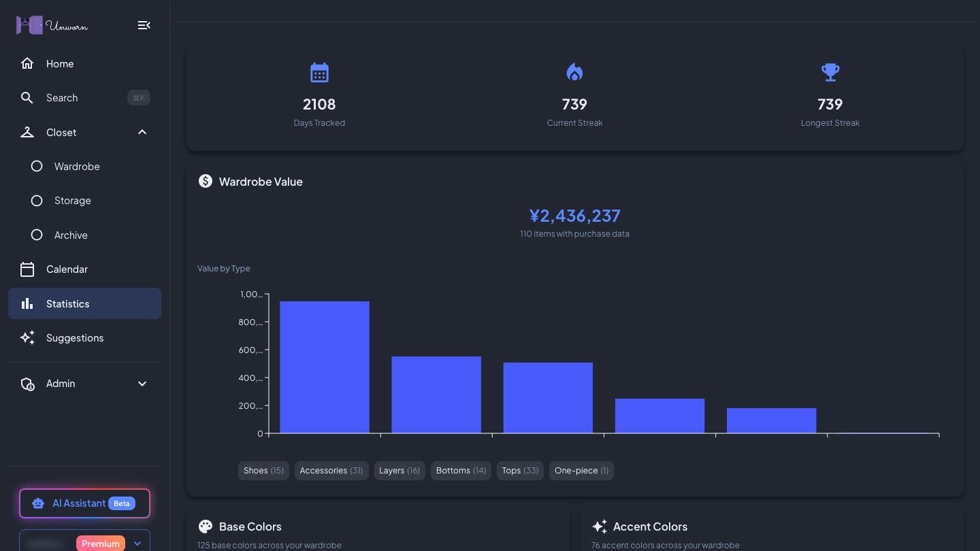Screen dimensions: 980x551
Task: Click the Current Streak flame icon
Action: click(x=574, y=72)
